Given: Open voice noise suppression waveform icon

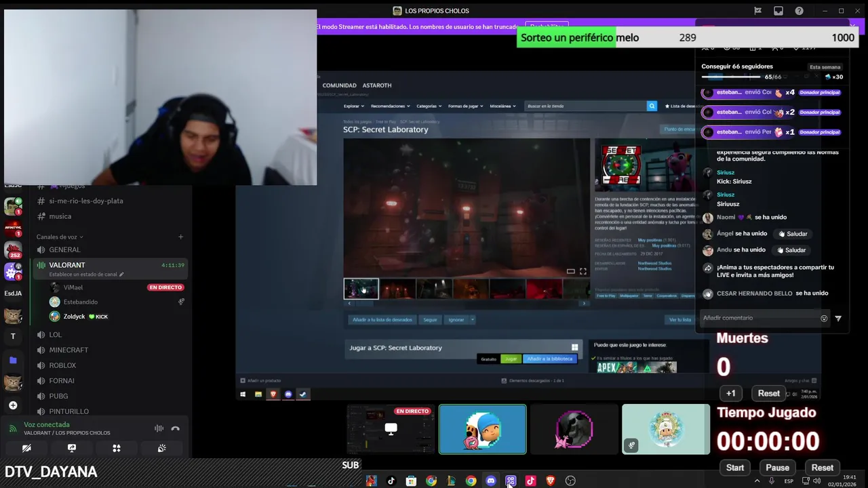Looking at the screenshot, I should coord(159,428).
